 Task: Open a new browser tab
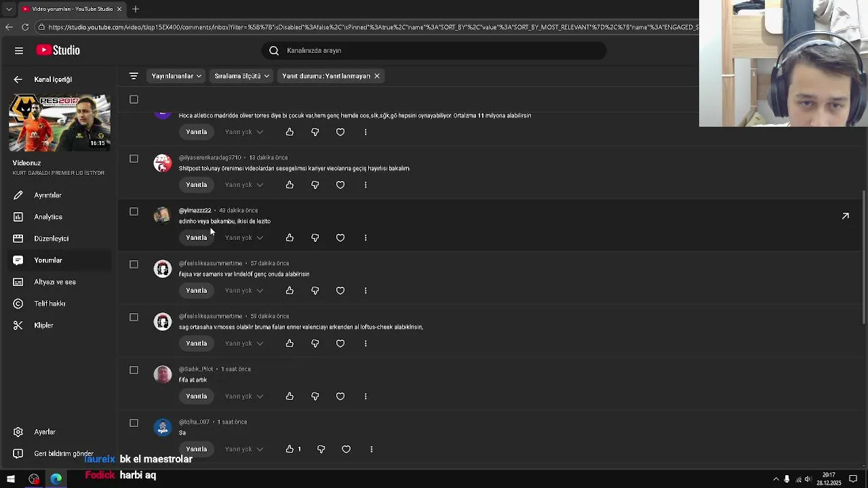coord(136,9)
